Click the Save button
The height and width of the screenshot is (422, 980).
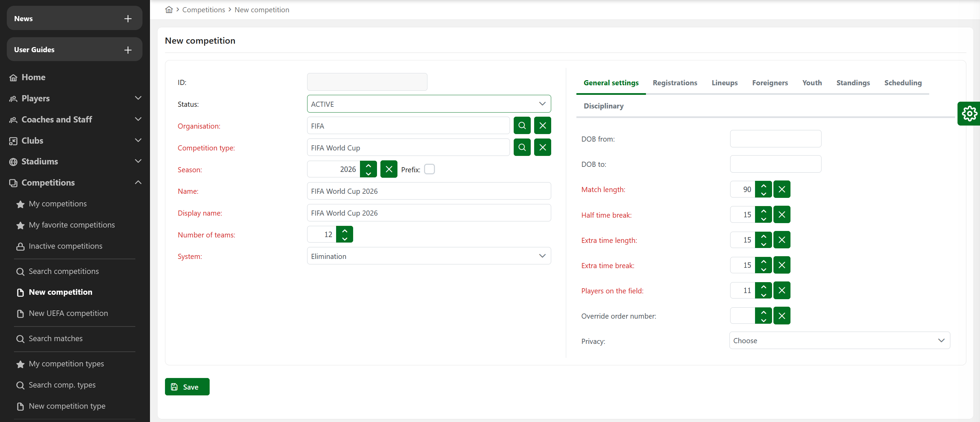point(187,387)
